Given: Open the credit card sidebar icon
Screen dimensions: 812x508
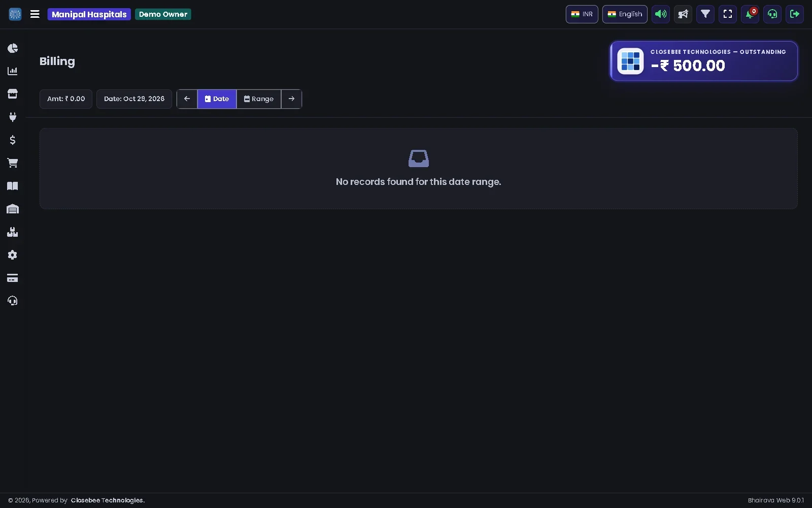Looking at the screenshot, I should point(13,278).
